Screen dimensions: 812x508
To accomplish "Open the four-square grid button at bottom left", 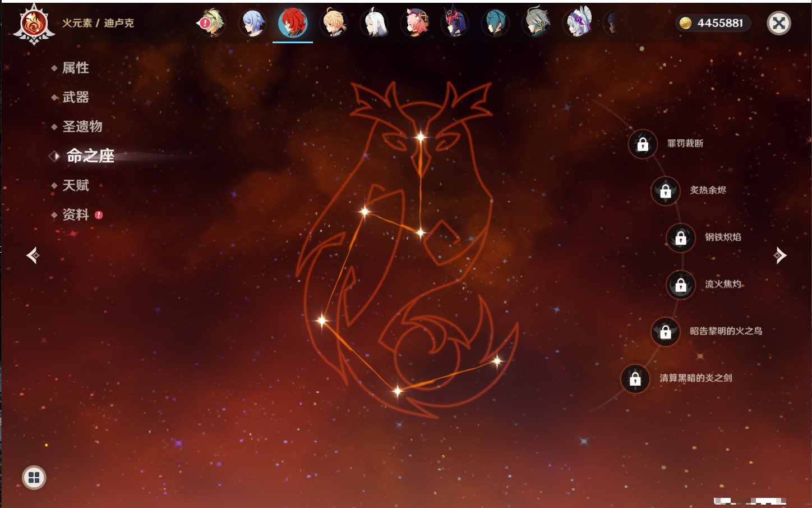I will coord(34,478).
